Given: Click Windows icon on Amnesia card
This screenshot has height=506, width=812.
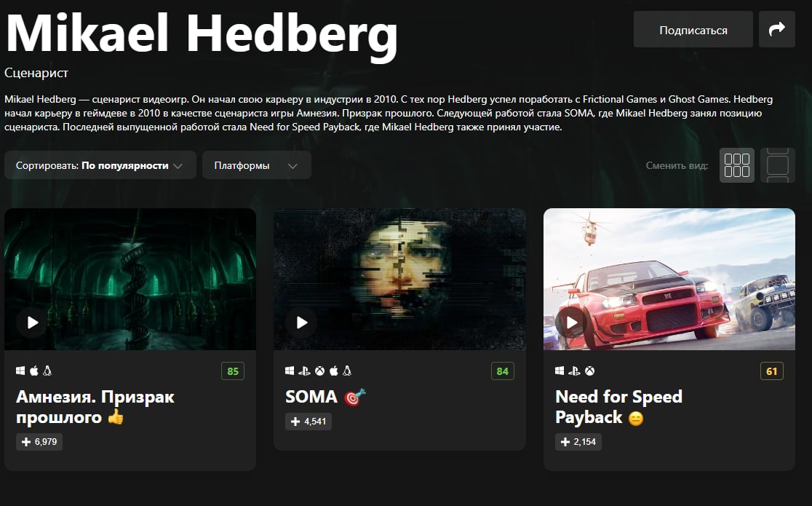Looking at the screenshot, I should coord(20,371).
